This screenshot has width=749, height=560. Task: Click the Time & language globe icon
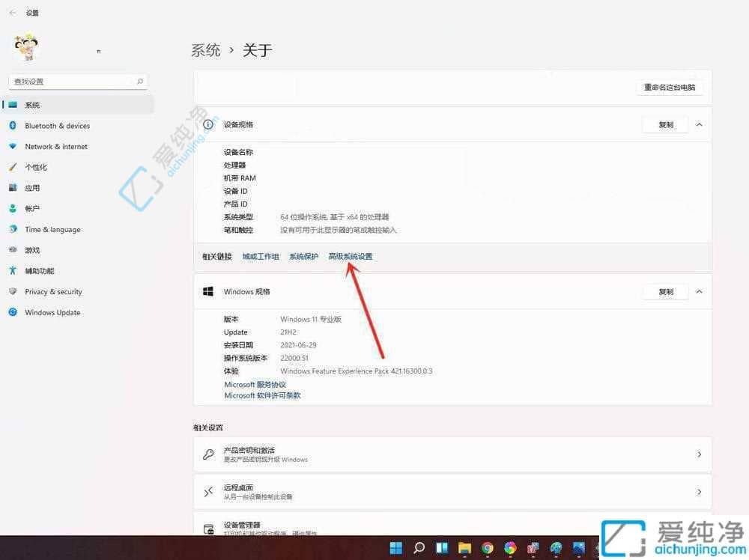tap(13, 229)
